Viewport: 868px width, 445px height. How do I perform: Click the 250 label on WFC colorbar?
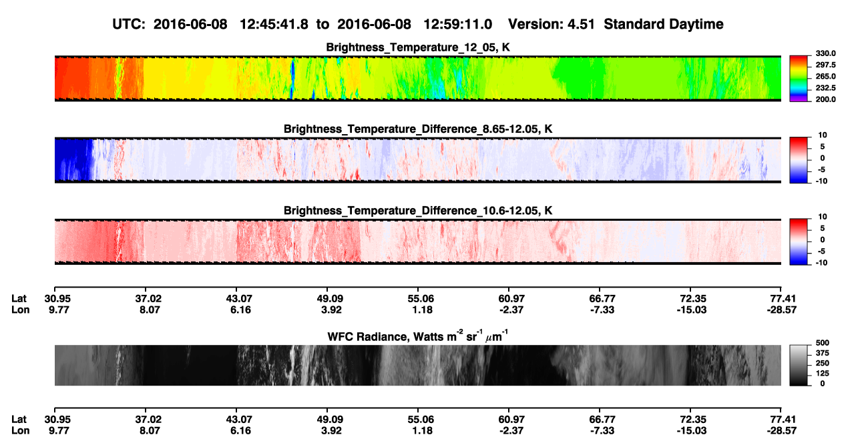click(x=823, y=363)
